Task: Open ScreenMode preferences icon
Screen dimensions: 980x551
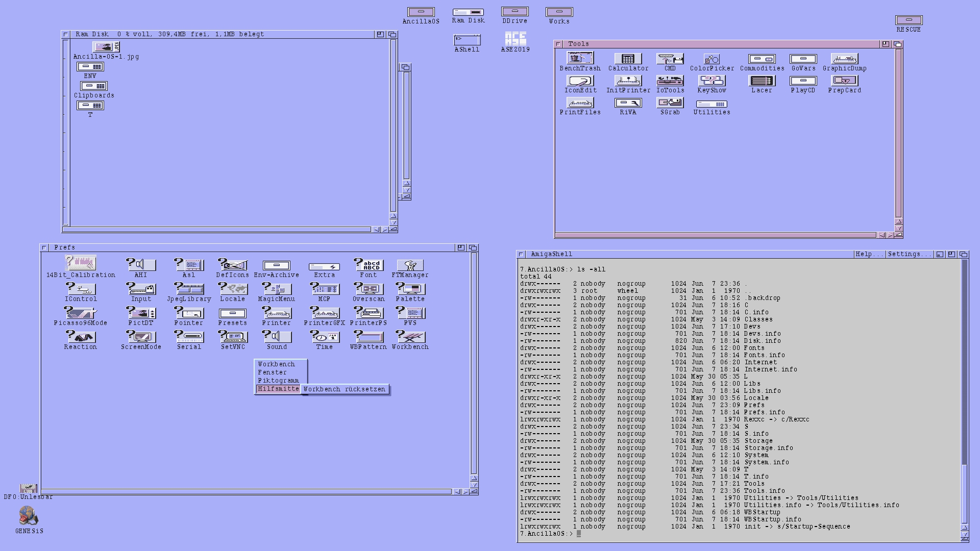Action: click(x=141, y=337)
